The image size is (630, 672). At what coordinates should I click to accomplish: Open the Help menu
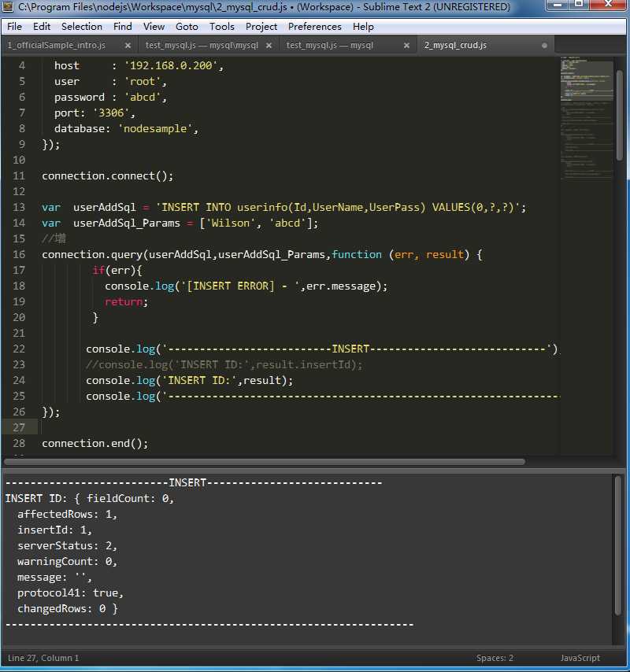click(363, 27)
